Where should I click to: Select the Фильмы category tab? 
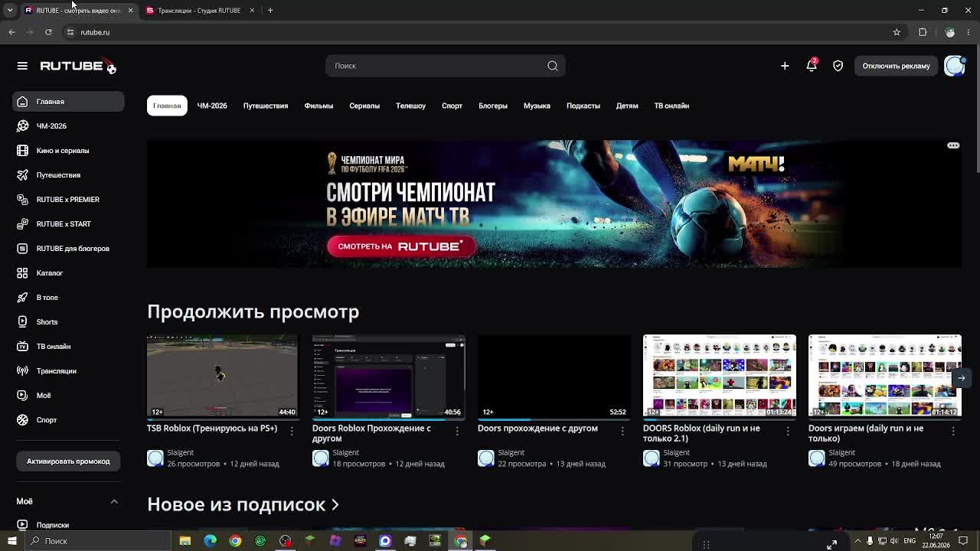pos(318,106)
